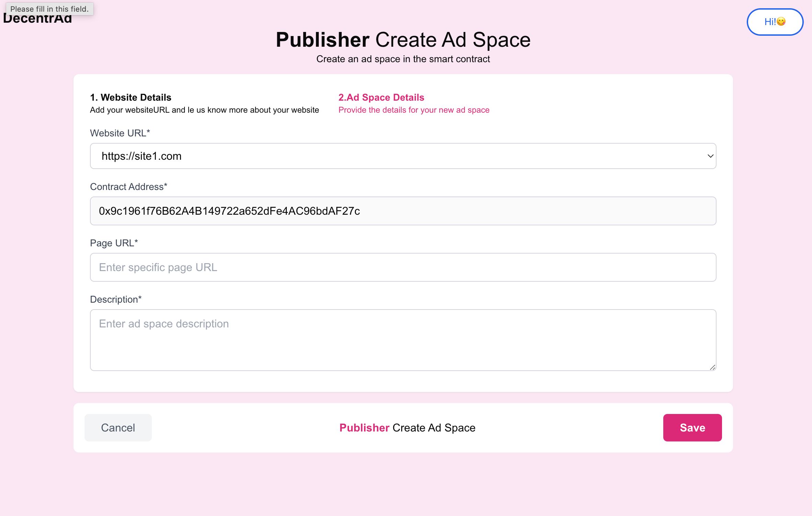Click the 'Contract Address*' label

pos(128,187)
